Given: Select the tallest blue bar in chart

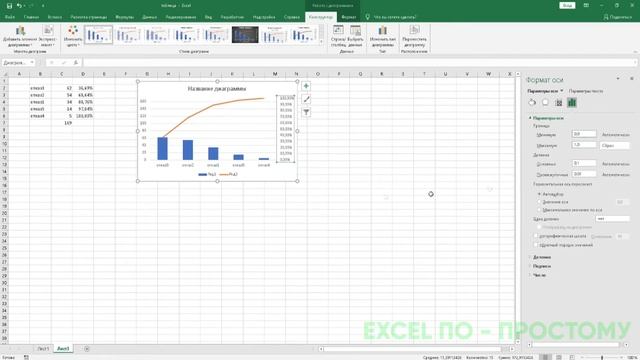Looking at the screenshot, I should coord(162,149).
